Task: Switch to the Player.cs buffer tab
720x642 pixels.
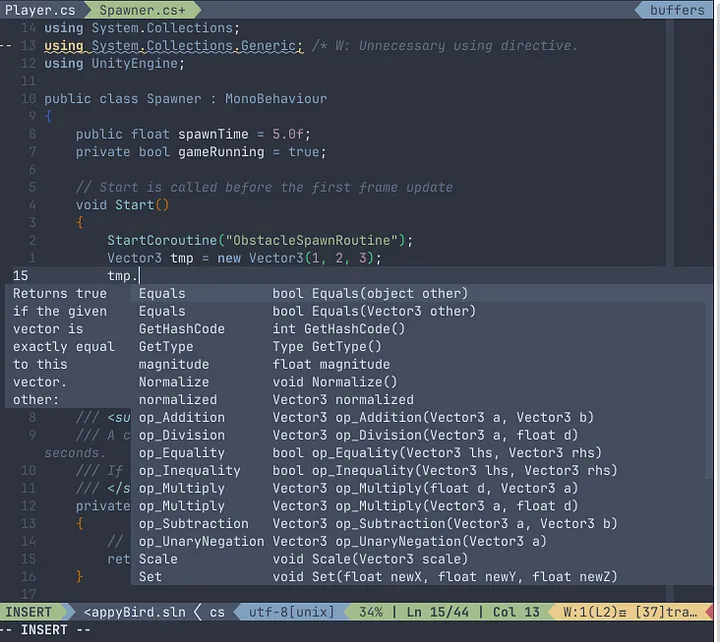Action: (x=40, y=10)
